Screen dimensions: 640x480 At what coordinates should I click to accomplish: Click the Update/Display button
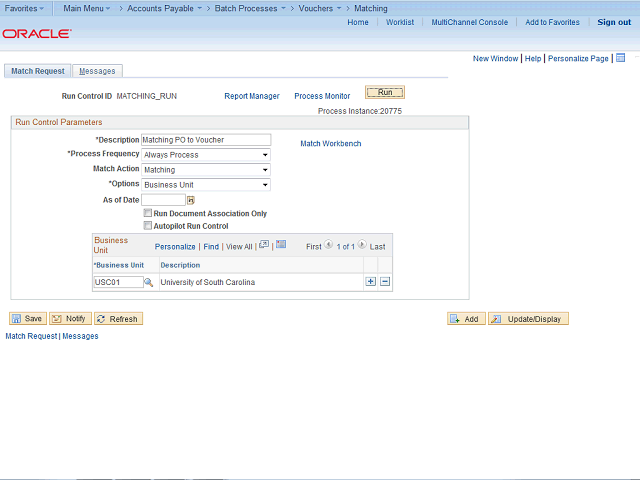click(528, 318)
